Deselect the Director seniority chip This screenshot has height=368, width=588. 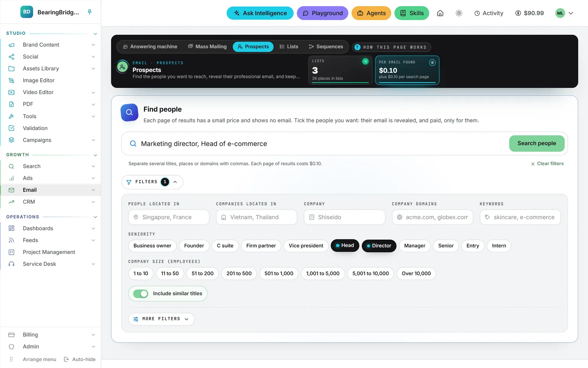tap(379, 246)
